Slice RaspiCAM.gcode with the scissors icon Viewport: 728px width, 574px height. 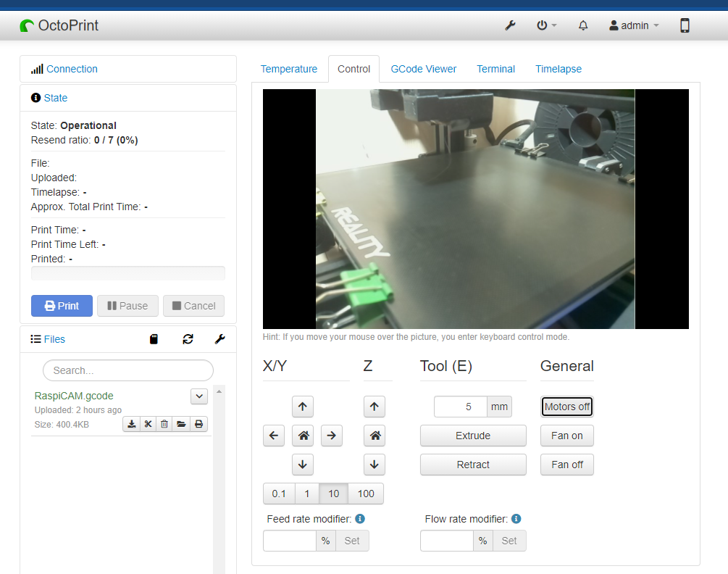pyautogui.click(x=148, y=424)
